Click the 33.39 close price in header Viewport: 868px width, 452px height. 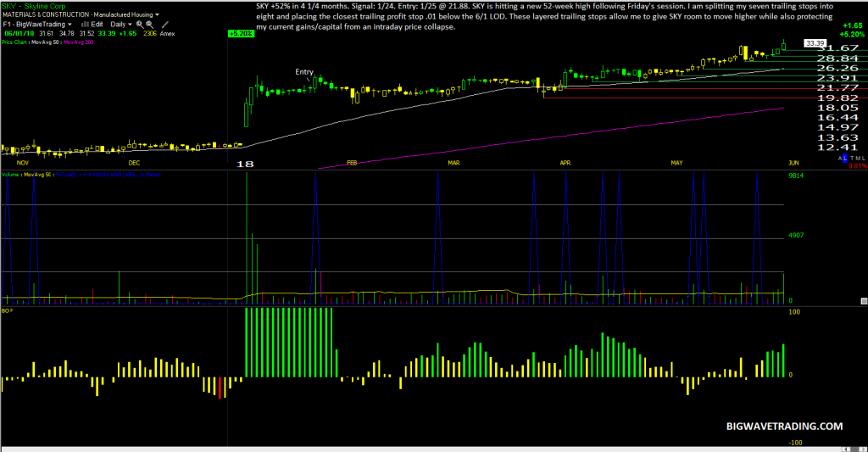106,34
